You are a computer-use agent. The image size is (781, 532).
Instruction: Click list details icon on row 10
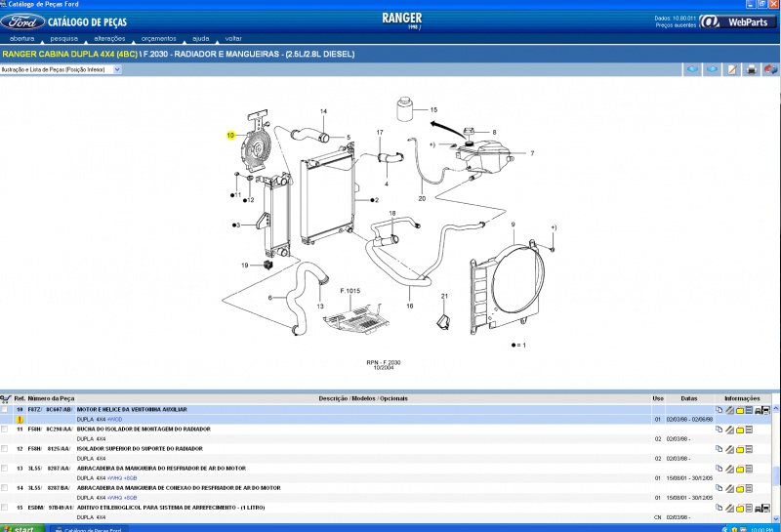click(x=749, y=410)
